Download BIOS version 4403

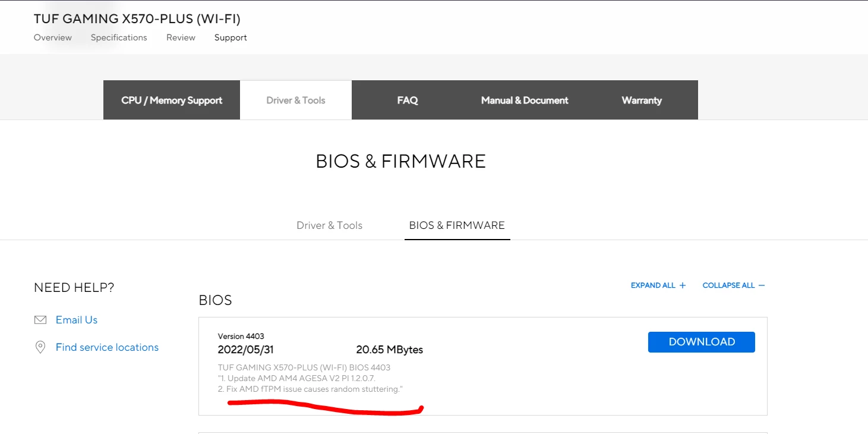pos(701,342)
